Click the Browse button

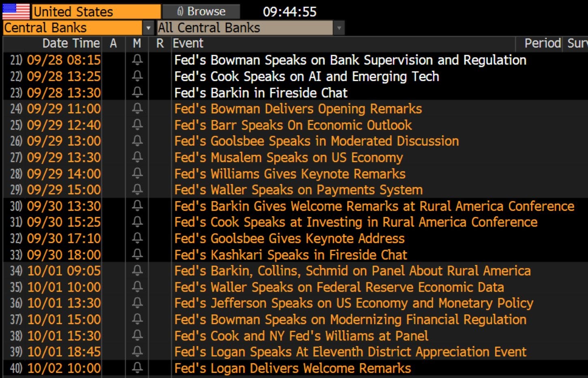pos(201,11)
